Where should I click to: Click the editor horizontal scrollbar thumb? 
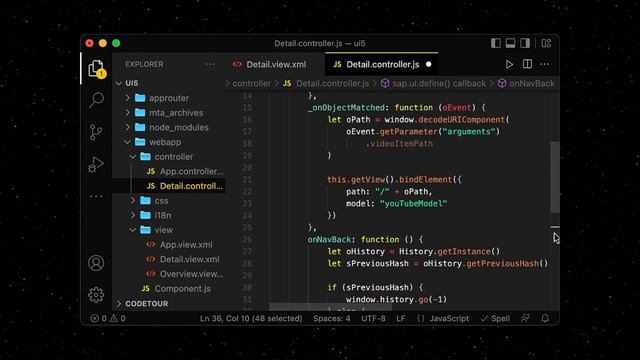(x=331, y=307)
